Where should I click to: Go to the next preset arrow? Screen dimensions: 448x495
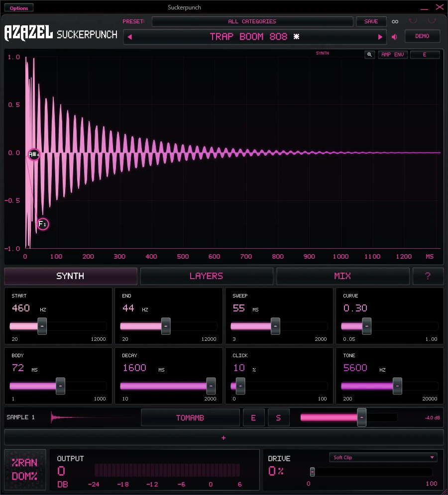point(380,37)
